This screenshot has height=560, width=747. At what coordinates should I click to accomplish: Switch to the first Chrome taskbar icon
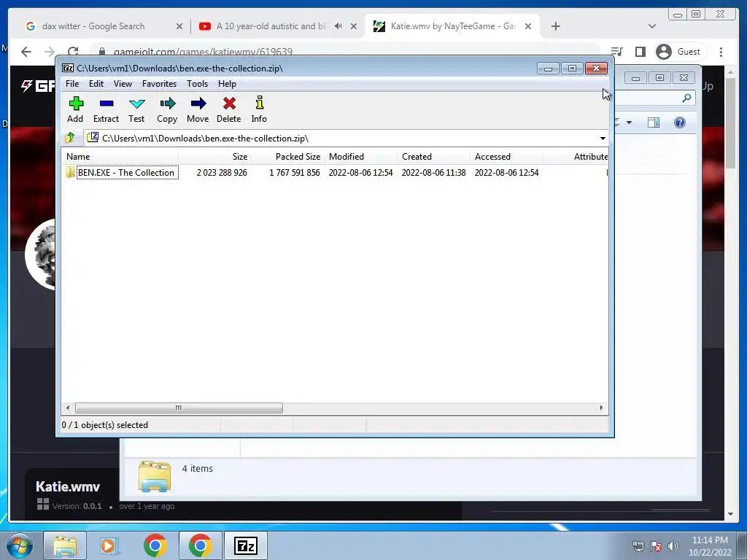[155, 546]
